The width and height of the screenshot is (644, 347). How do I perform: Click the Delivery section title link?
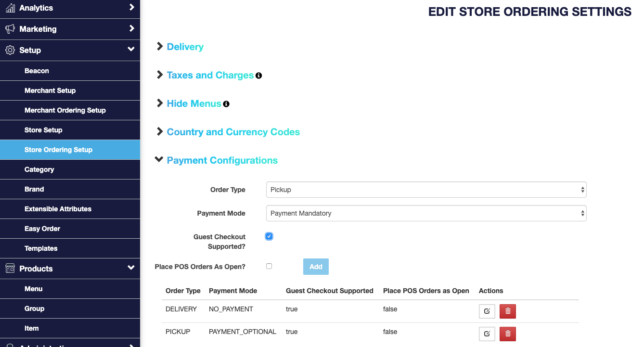[185, 47]
